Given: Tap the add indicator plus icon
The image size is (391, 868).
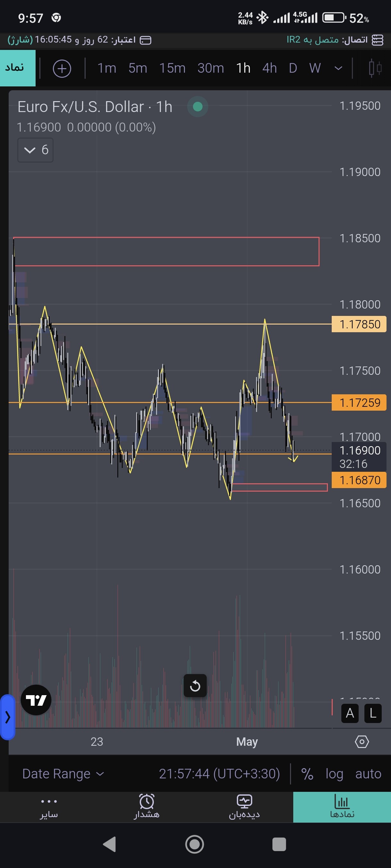Looking at the screenshot, I should (62, 68).
